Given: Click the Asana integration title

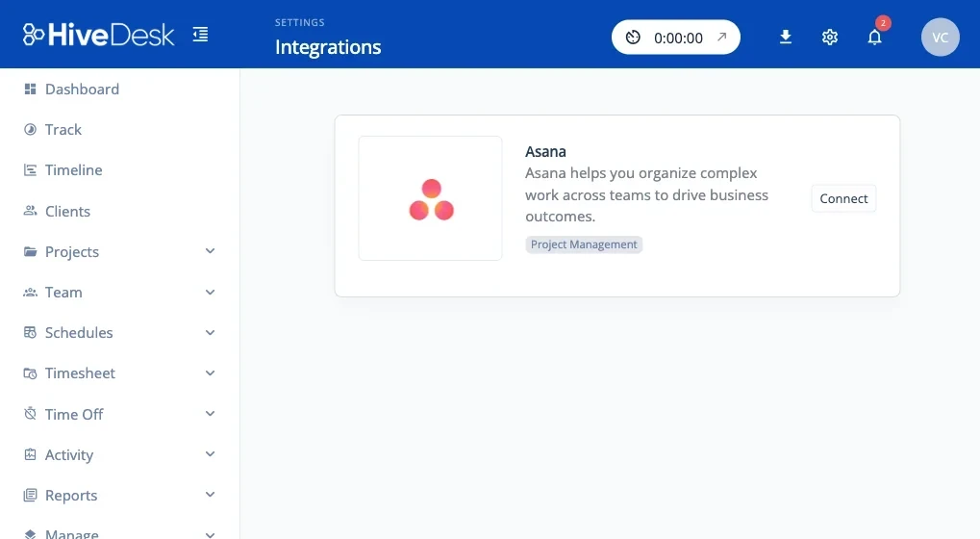Looking at the screenshot, I should pyautogui.click(x=545, y=151).
